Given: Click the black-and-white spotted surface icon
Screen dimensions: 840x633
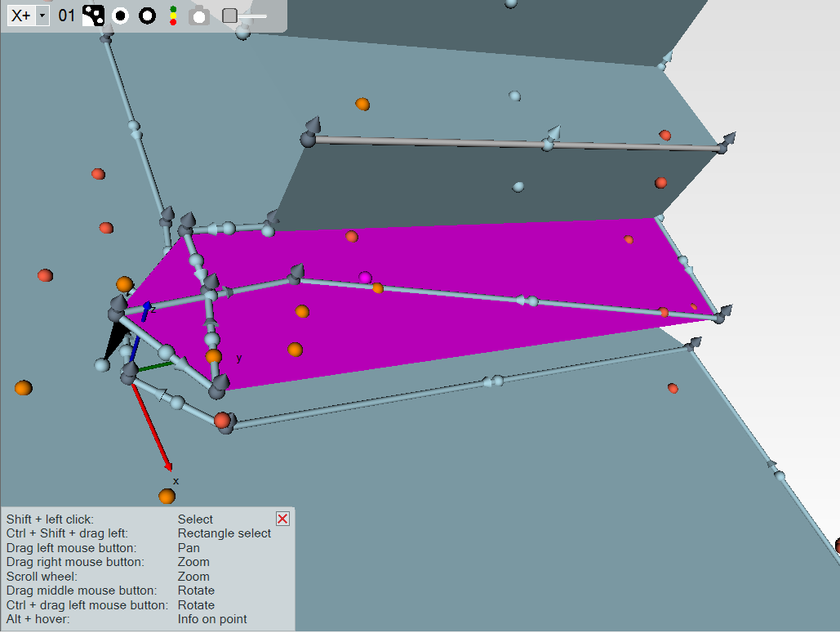Looking at the screenshot, I should click(93, 16).
